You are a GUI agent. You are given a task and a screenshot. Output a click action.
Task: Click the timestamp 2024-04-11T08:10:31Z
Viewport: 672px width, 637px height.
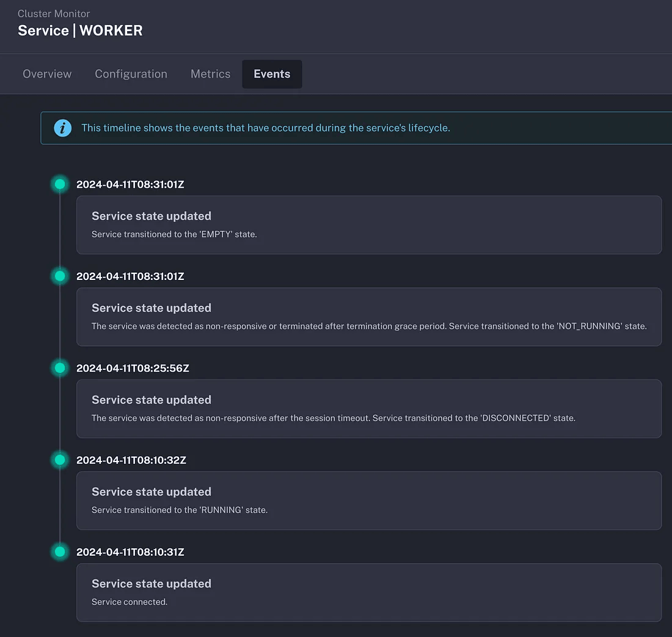pyautogui.click(x=130, y=551)
